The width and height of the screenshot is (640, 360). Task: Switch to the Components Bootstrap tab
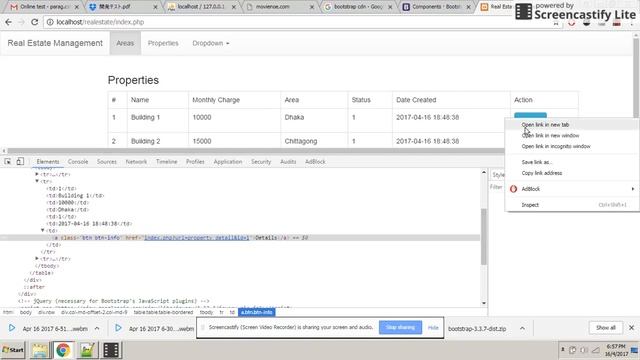pos(436,7)
